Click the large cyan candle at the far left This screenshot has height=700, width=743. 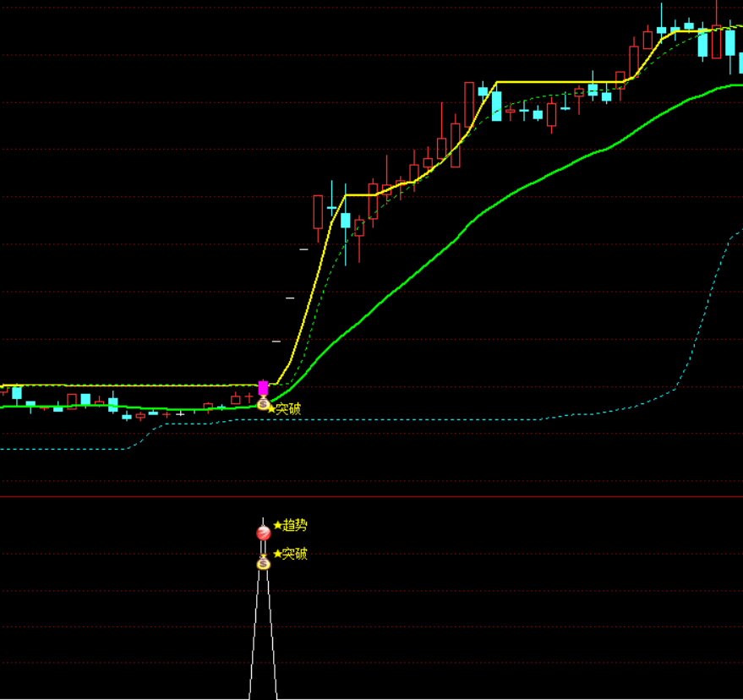pos(17,393)
